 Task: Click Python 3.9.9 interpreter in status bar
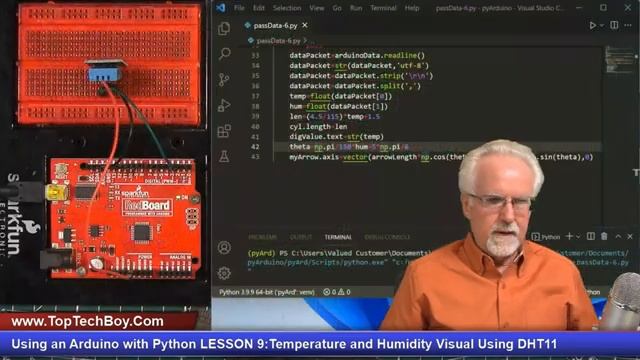pos(267,292)
